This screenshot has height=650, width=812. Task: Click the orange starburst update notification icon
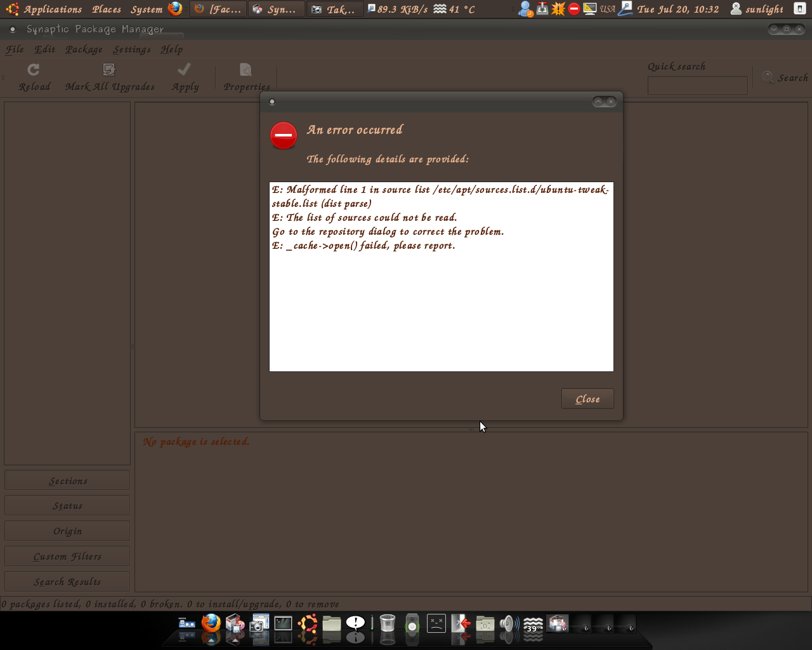[x=558, y=9]
